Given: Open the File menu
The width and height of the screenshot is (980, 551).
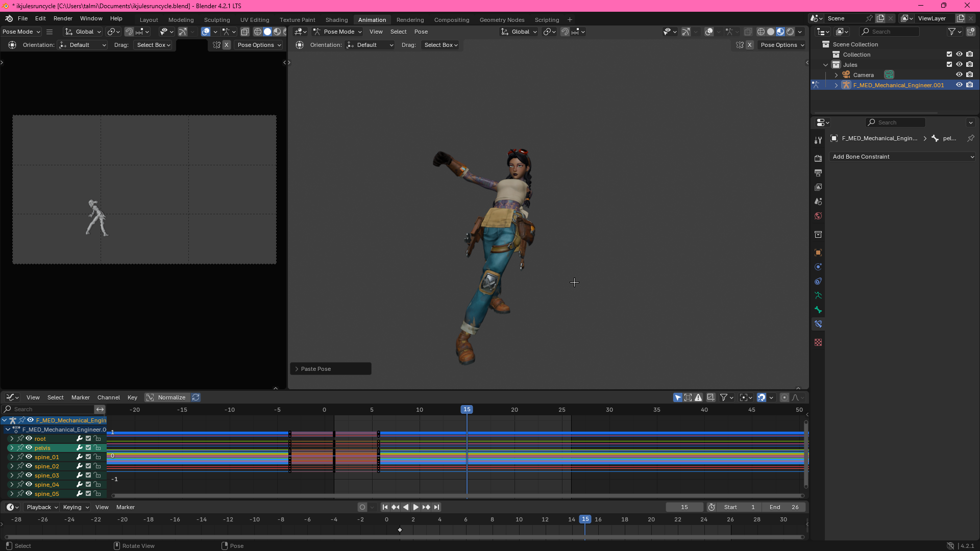Looking at the screenshot, I should (22, 18).
